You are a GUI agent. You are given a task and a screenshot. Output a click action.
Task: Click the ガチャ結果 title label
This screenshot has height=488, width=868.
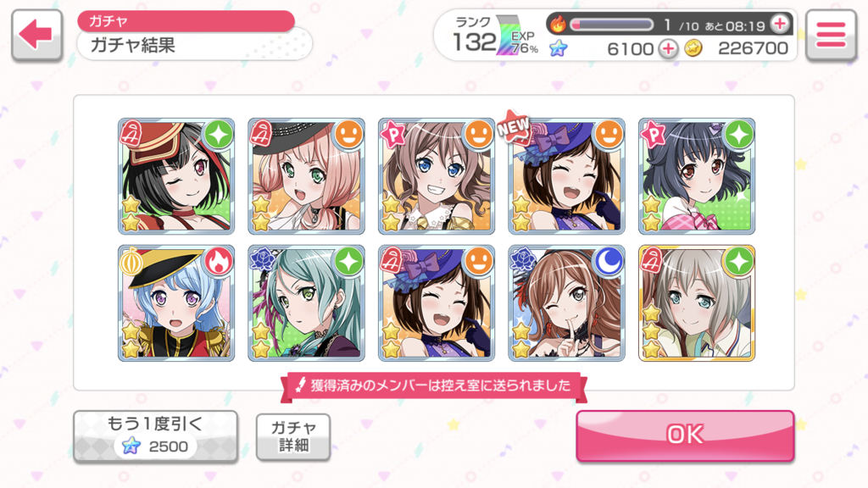click(x=133, y=45)
